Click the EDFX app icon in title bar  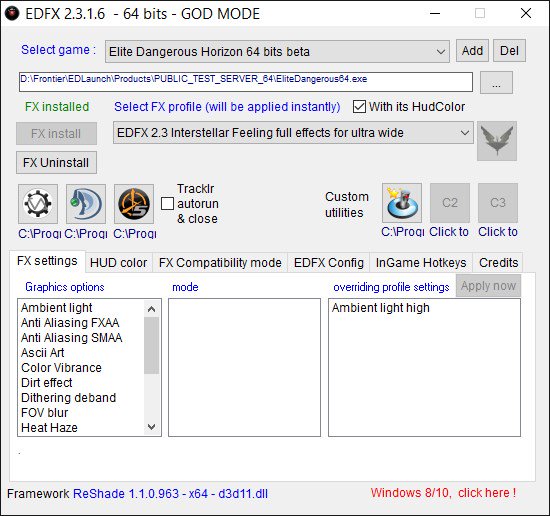[12, 14]
